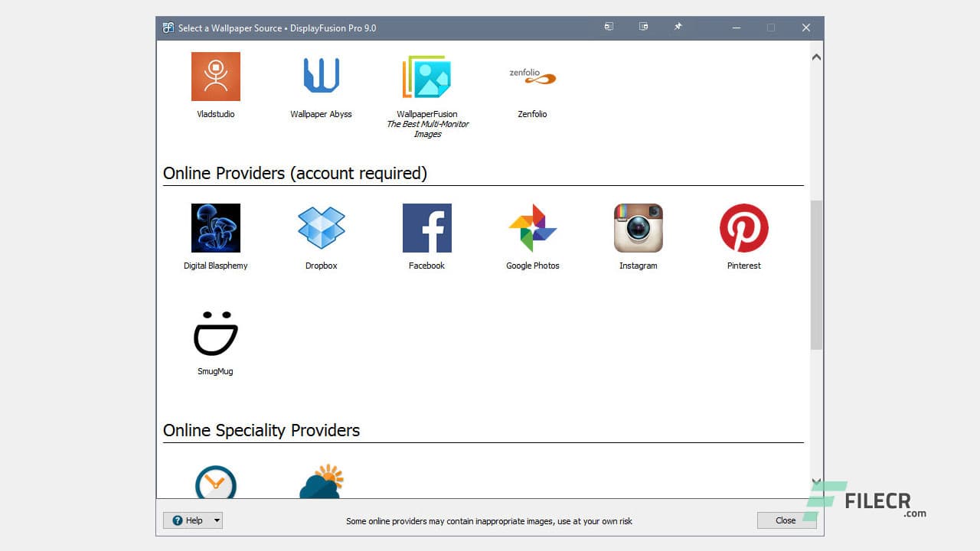
Task: Open the Google Photos provider
Action: tap(532, 227)
